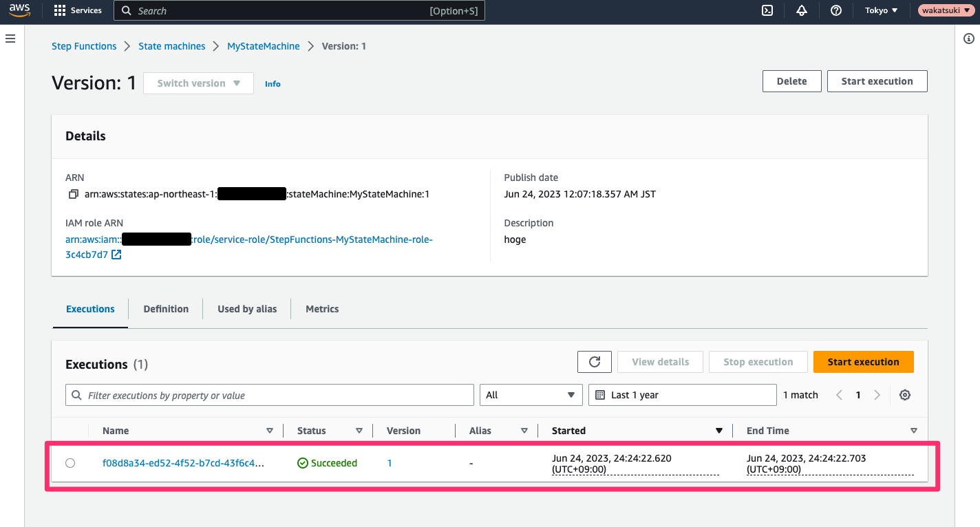Expand the Switch version dropdown
The width and height of the screenshot is (980, 527).
pyautogui.click(x=198, y=83)
